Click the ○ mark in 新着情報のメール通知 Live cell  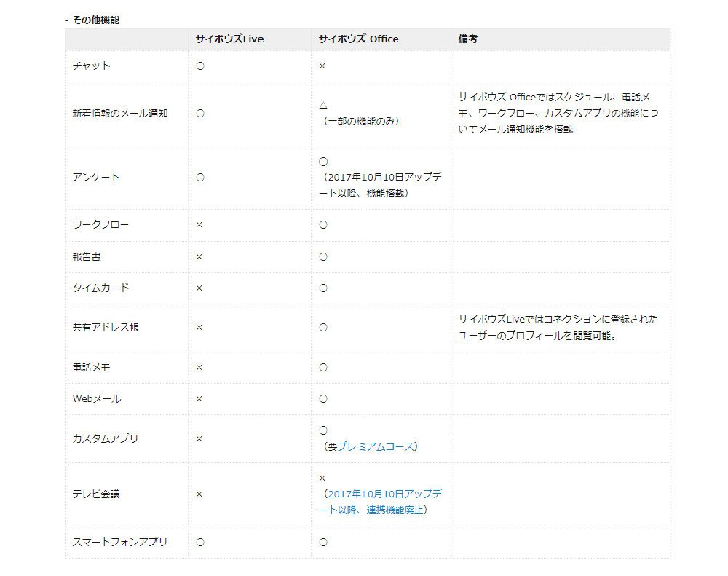point(200,114)
